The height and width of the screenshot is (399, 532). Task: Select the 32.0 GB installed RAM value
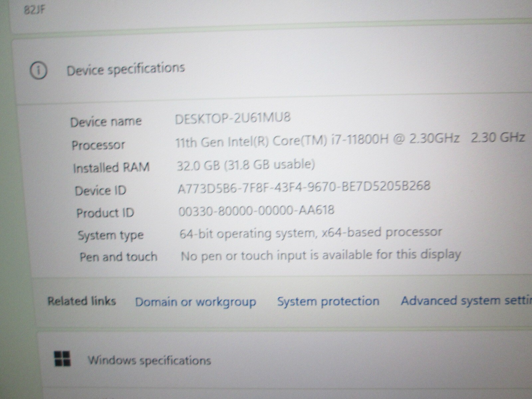point(246,165)
